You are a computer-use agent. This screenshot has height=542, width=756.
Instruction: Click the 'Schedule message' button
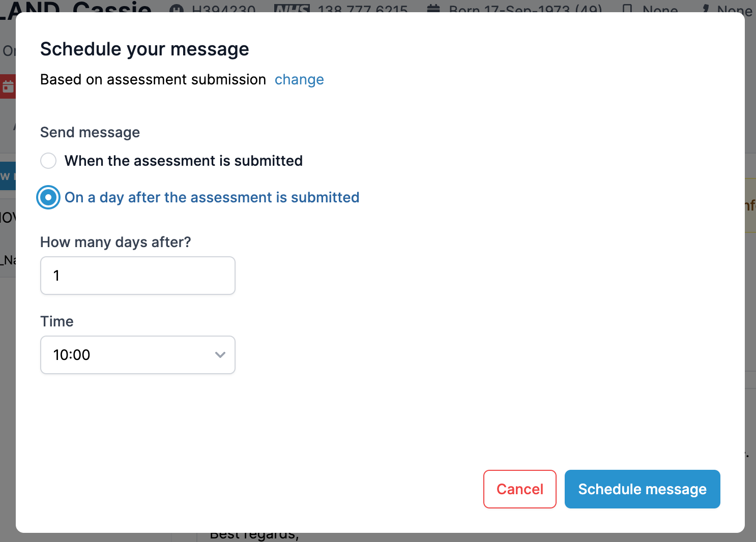click(642, 489)
